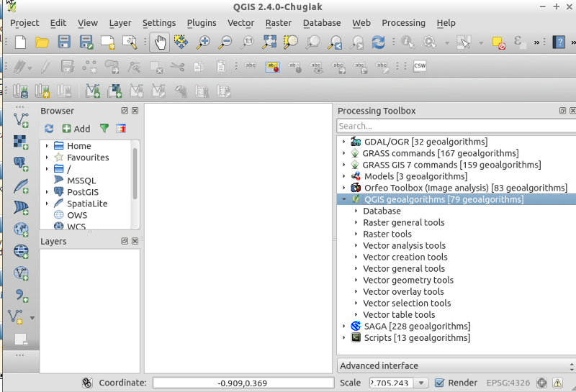Click the Browser panel vertical scrollbar

coord(135,173)
